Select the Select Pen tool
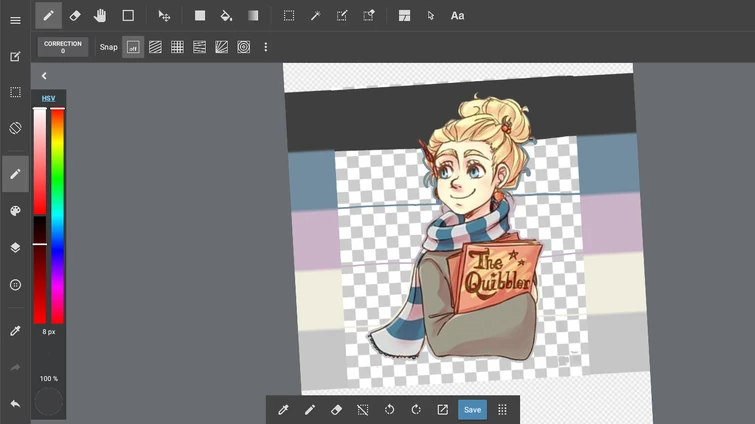The width and height of the screenshot is (755, 424). (342, 16)
